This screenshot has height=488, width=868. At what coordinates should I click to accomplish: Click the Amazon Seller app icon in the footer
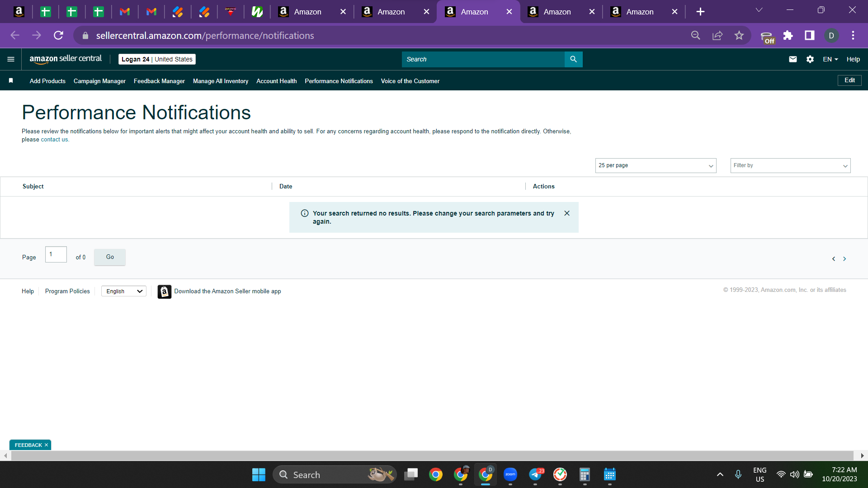(164, 291)
